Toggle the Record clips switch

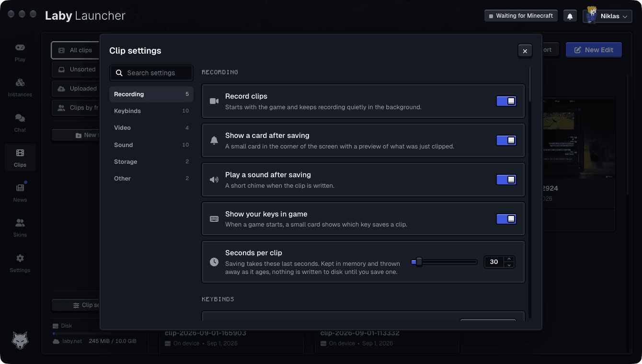coord(506,101)
